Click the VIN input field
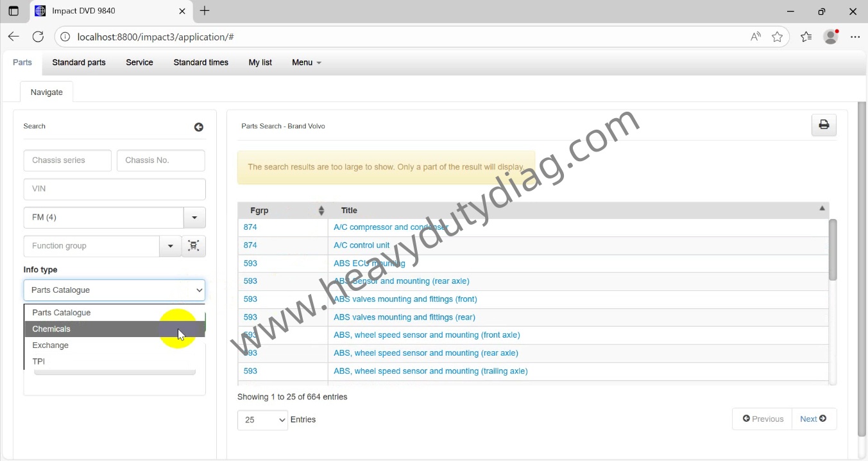The height and width of the screenshot is (461, 868). pos(114,189)
